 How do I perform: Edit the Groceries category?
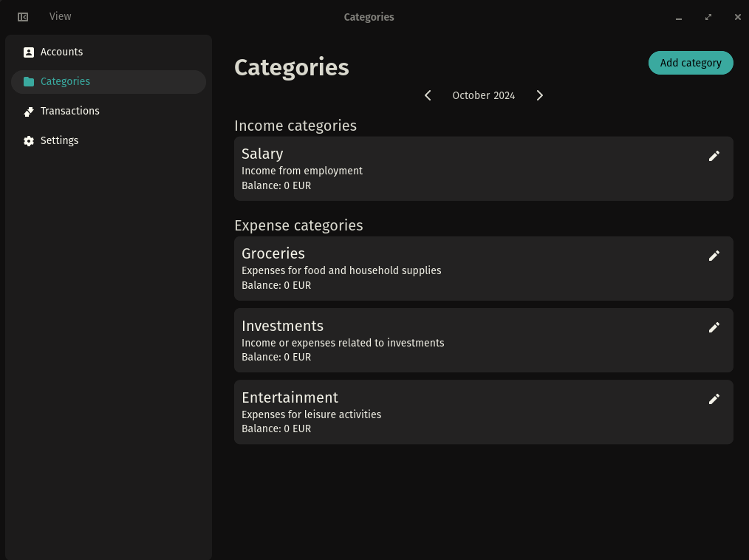(x=714, y=256)
